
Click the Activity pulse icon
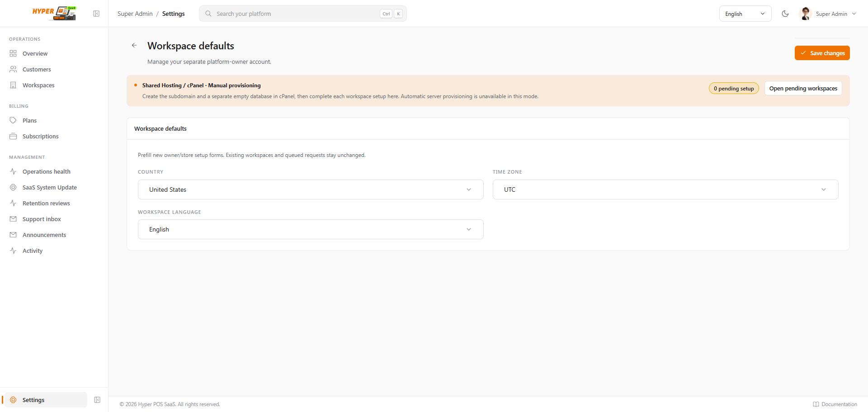[13, 251]
